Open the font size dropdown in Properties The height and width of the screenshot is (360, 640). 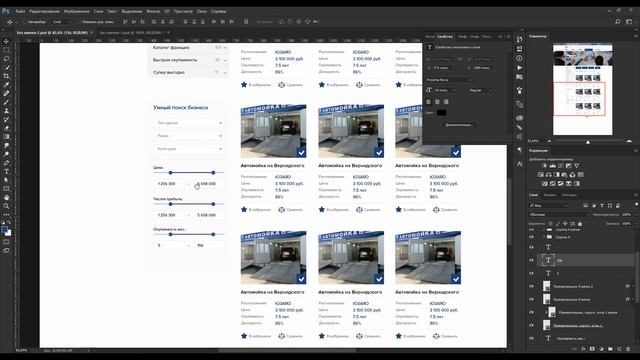tap(445, 90)
